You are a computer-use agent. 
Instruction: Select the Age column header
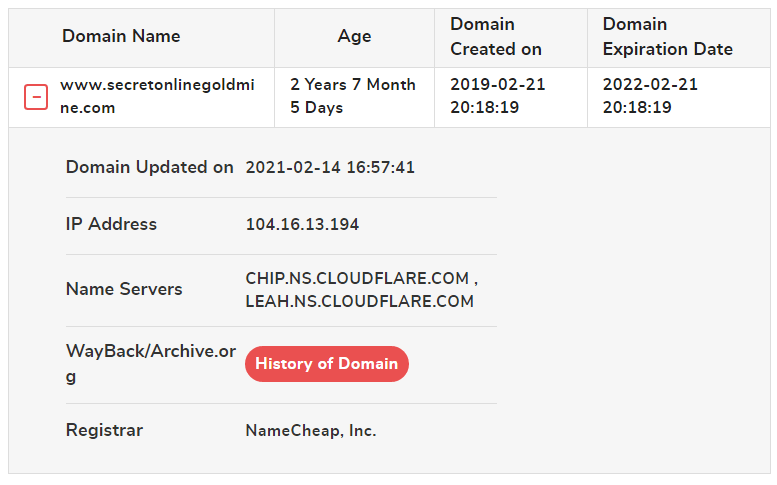tap(354, 36)
